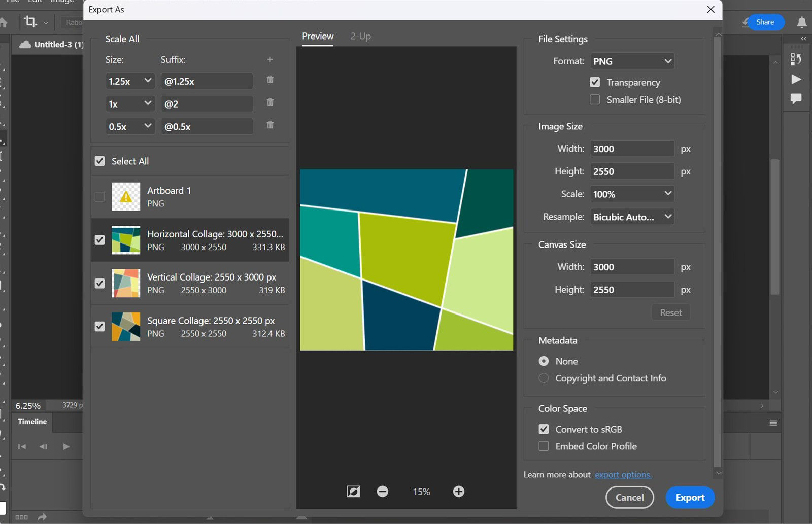This screenshot has height=524, width=812.
Task: Click the Export button
Action: coord(690,497)
